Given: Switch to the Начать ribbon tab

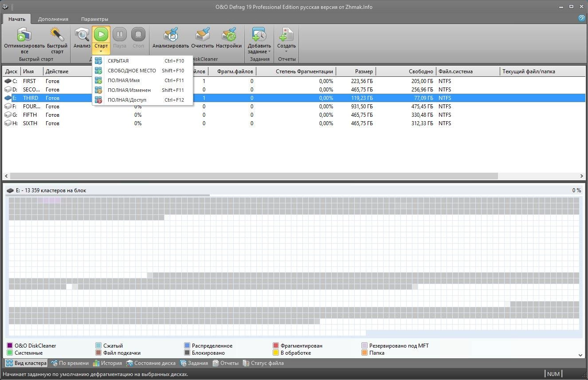Looking at the screenshot, I should coord(17,19).
